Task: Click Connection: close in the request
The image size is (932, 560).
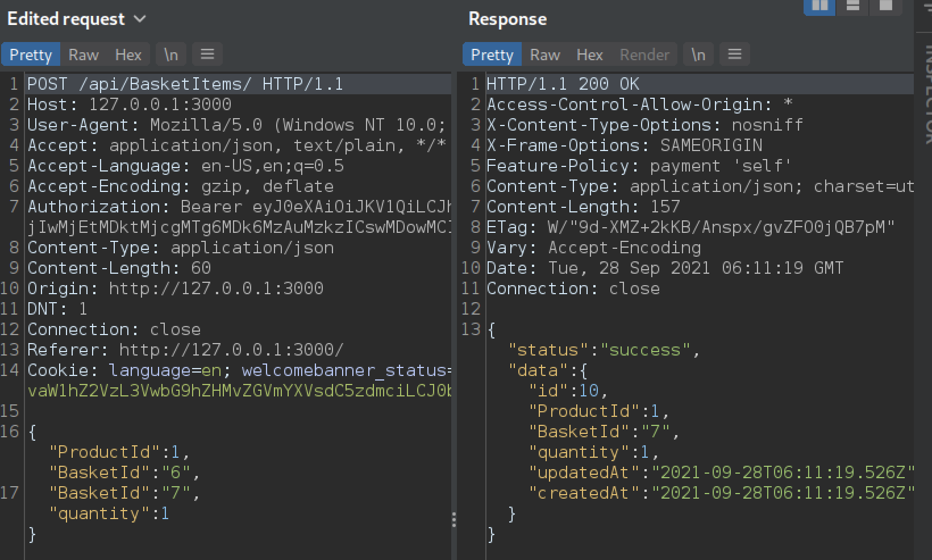Action: coord(114,329)
